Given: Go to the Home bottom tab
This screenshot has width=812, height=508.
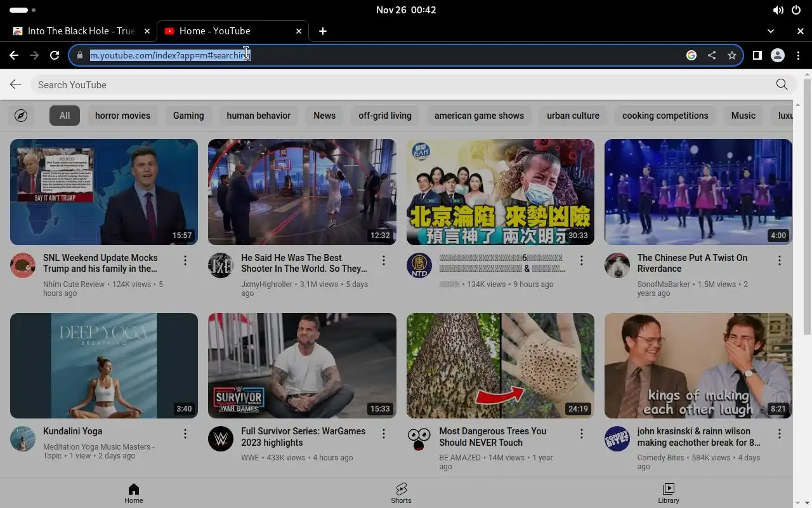Looking at the screenshot, I should (133, 493).
